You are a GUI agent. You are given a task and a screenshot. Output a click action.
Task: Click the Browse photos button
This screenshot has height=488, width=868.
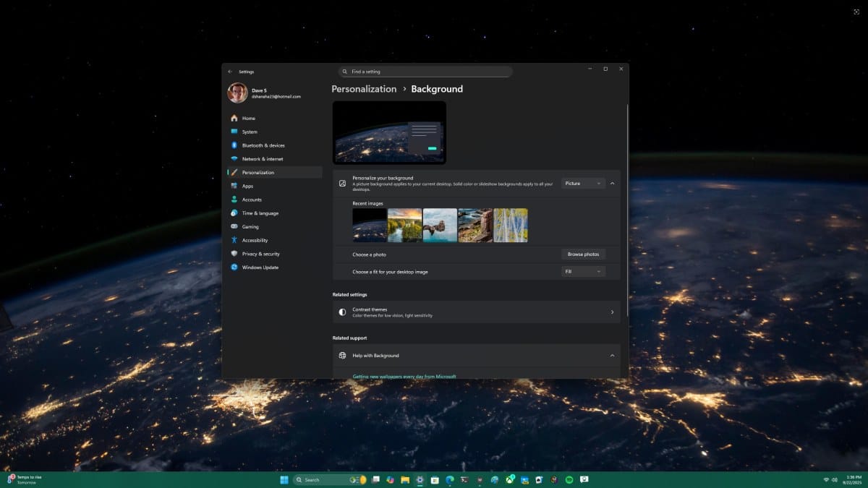[584, 254]
